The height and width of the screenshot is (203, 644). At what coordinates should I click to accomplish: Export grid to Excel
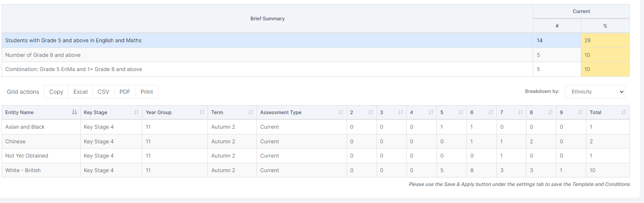pos(81,92)
